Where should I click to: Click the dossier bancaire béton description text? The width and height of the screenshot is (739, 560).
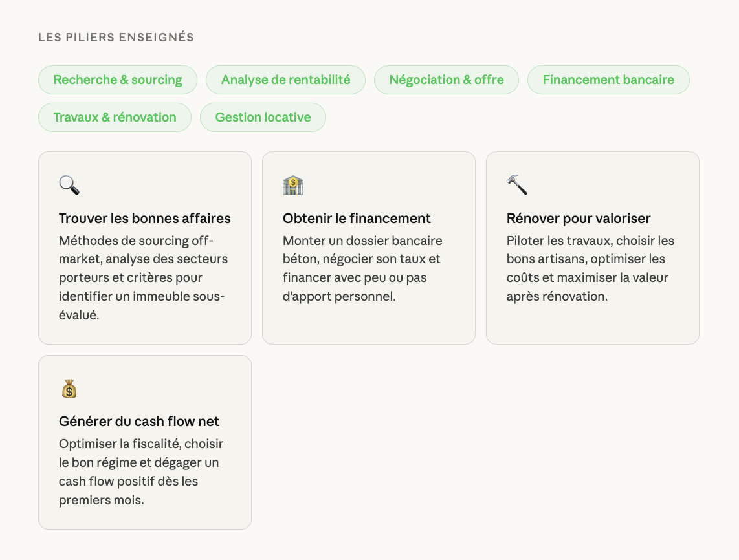[362, 268]
